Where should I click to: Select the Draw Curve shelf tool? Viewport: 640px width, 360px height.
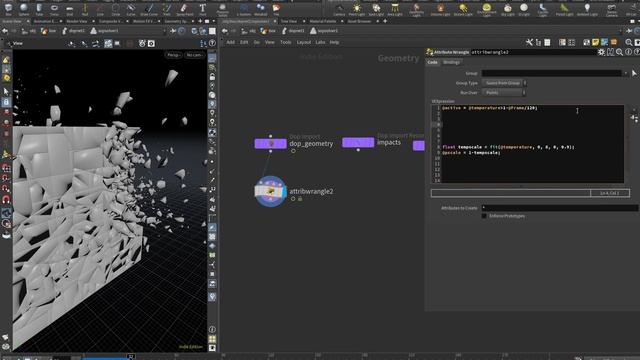pos(149,9)
